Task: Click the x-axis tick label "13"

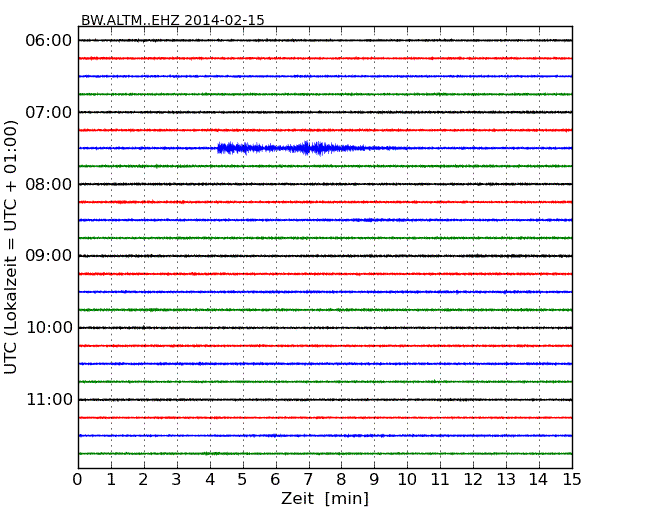Action: (x=506, y=480)
